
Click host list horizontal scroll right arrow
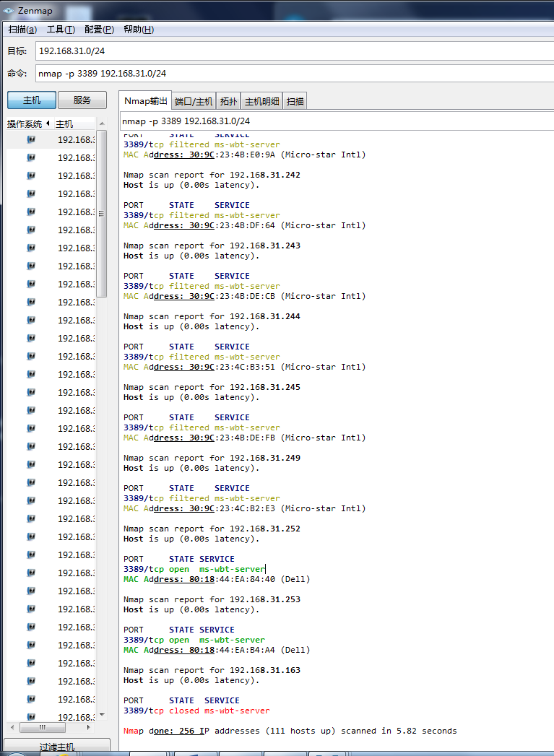click(89, 727)
